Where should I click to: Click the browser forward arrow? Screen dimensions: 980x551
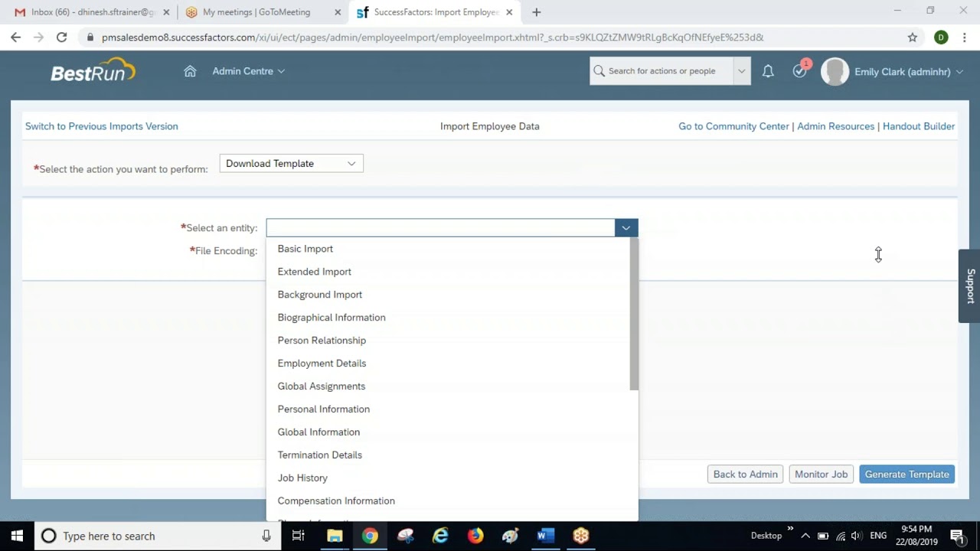click(38, 37)
